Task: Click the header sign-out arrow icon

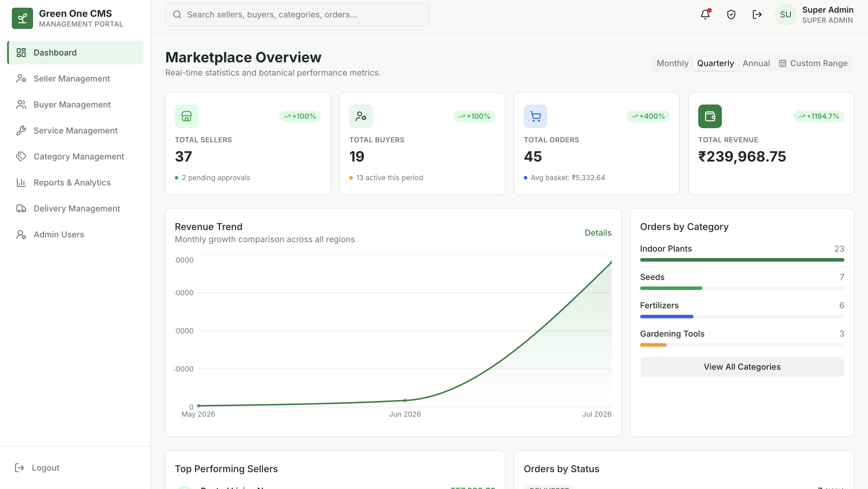Action: click(x=757, y=14)
